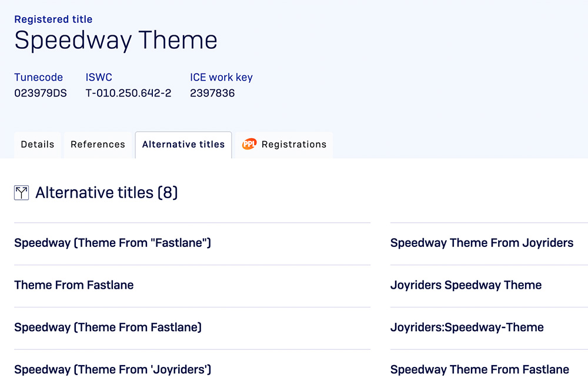Select the Alternative titles tab
The height and width of the screenshot is (391, 588).
click(x=183, y=145)
